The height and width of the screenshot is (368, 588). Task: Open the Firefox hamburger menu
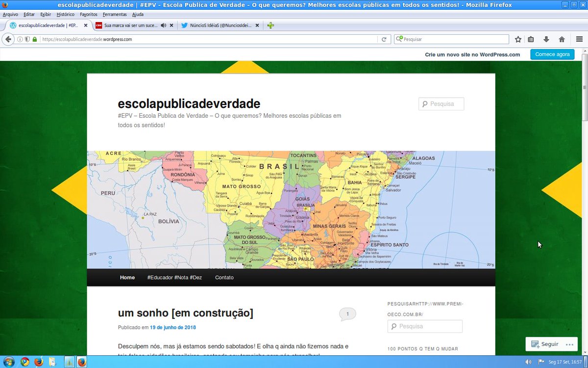(579, 39)
